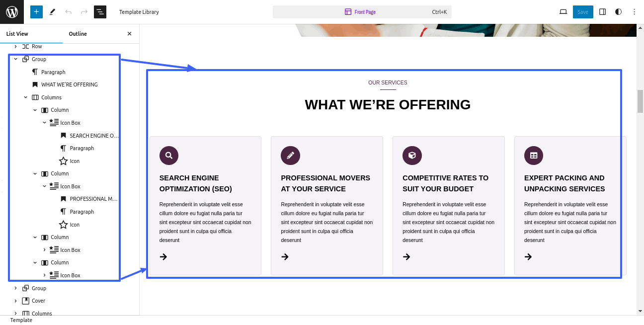Viewport: 644px width, 325px height.
Task: Toggle the Settings sidebar panel icon
Action: (602, 12)
